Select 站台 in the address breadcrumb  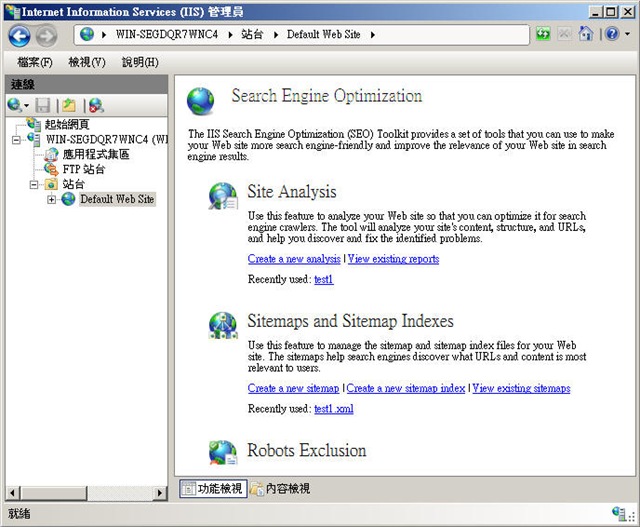click(252, 34)
